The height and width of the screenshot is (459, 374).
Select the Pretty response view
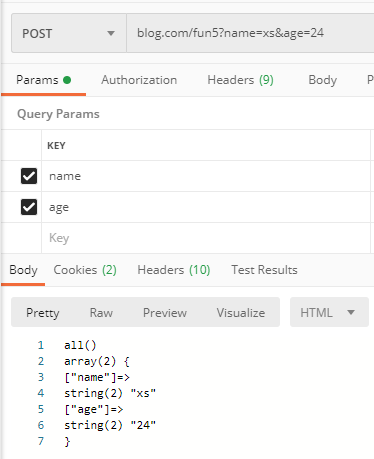pyautogui.click(x=43, y=313)
